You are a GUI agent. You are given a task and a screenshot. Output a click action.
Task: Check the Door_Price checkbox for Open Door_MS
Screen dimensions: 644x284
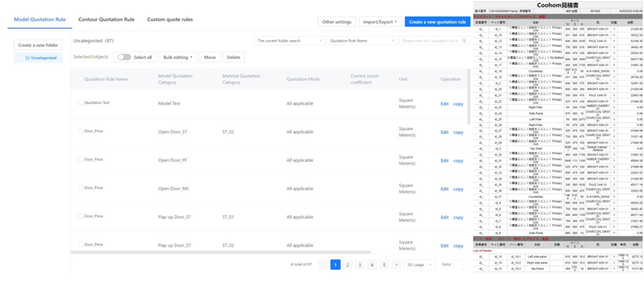tap(81, 188)
